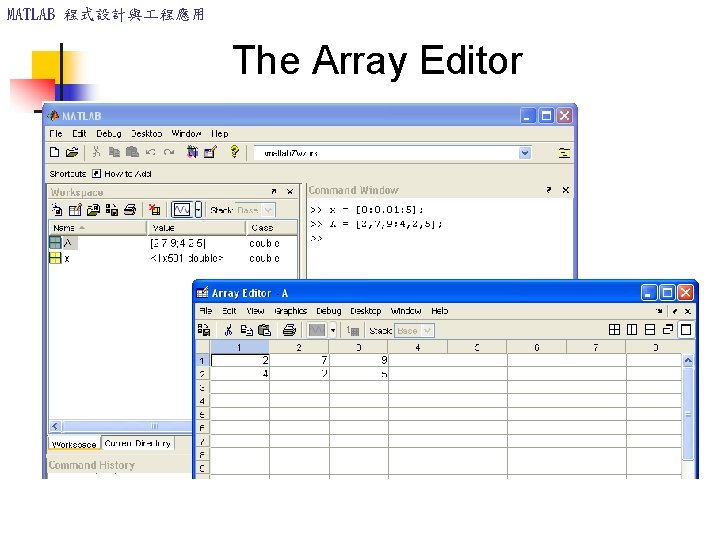The width and height of the screenshot is (720, 540).
Task: Click browse folder button beside current directory
Action: tap(564, 153)
